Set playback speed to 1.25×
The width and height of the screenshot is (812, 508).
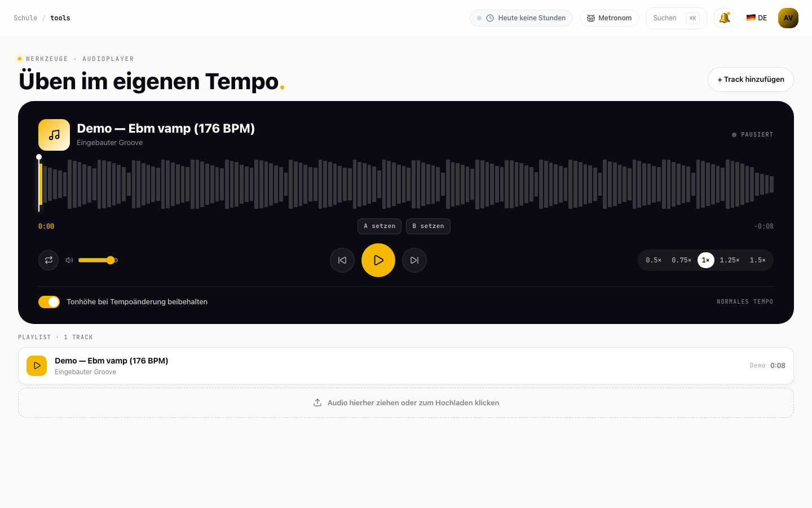[x=730, y=260]
